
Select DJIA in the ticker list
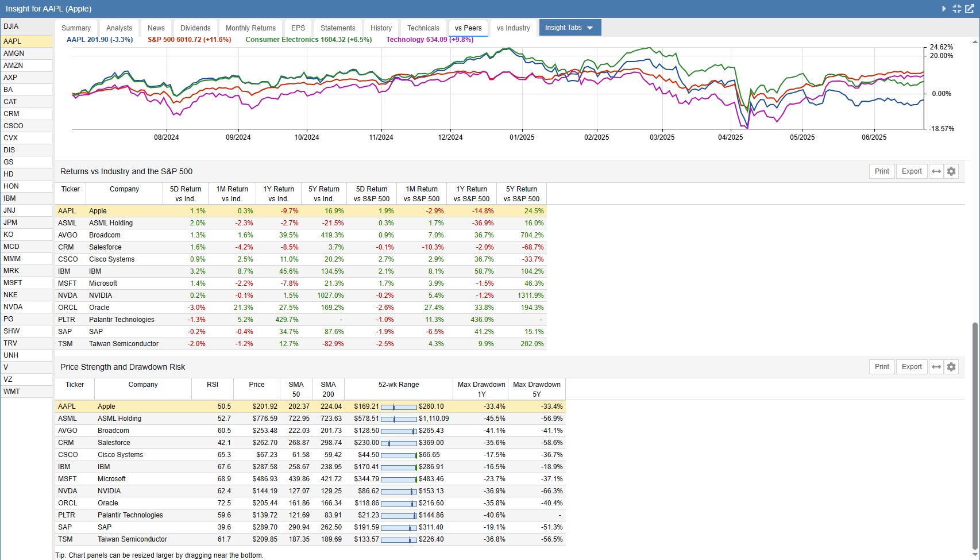click(x=26, y=26)
